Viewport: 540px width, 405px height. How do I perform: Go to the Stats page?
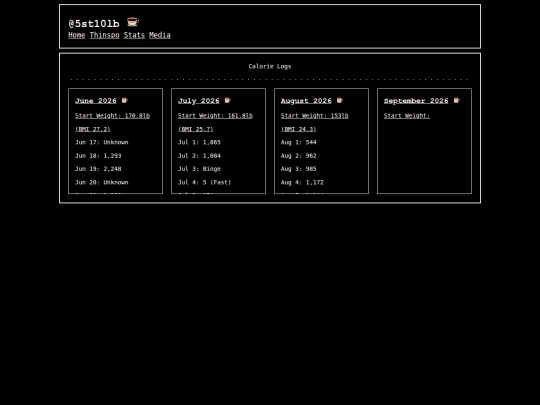pyautogui.click(x=134, y=35)
